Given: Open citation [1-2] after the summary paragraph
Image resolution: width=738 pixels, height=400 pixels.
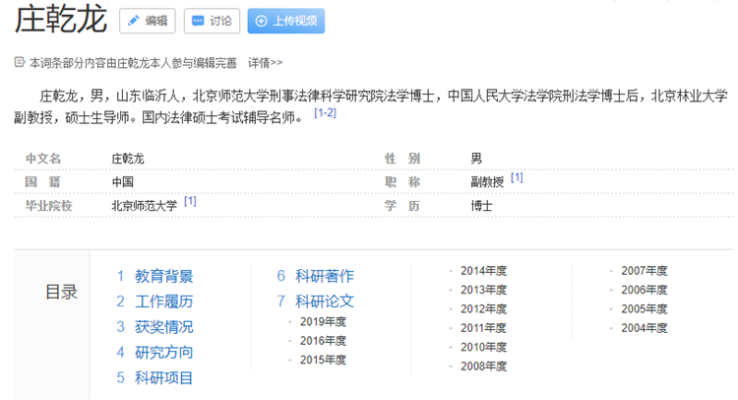Looking at the screenshot, I should click(325, 113).
